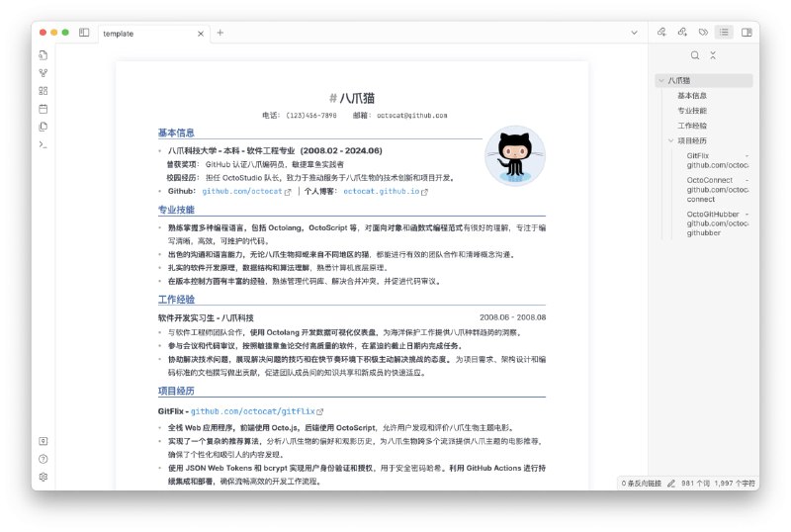791x532 pixels.
Task: Collapse the 项目经历 outline section
Action: [x=670, y=141]
